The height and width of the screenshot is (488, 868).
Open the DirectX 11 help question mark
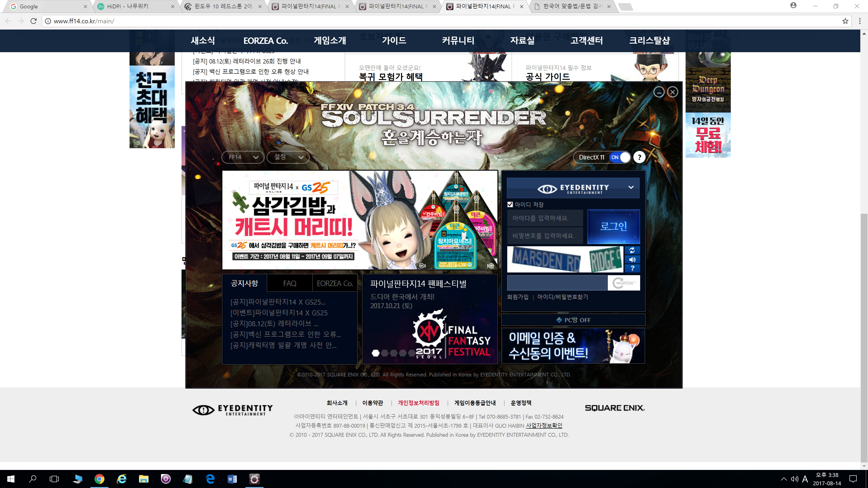tap(639, 157)
